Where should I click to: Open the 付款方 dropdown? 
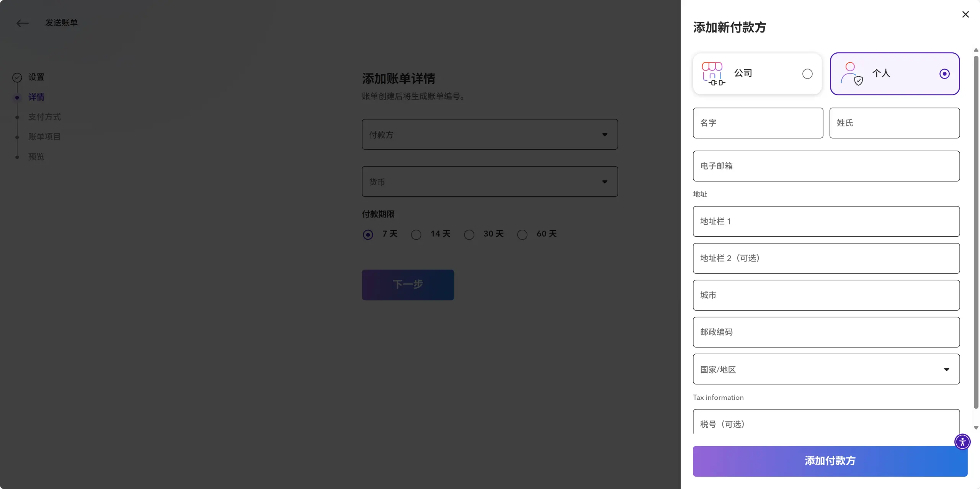(x=490, y=134)
